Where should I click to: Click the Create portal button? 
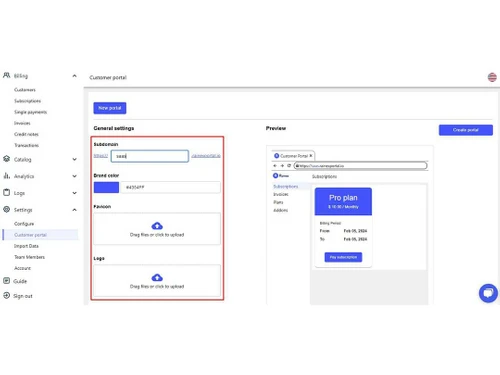[466, 130]
